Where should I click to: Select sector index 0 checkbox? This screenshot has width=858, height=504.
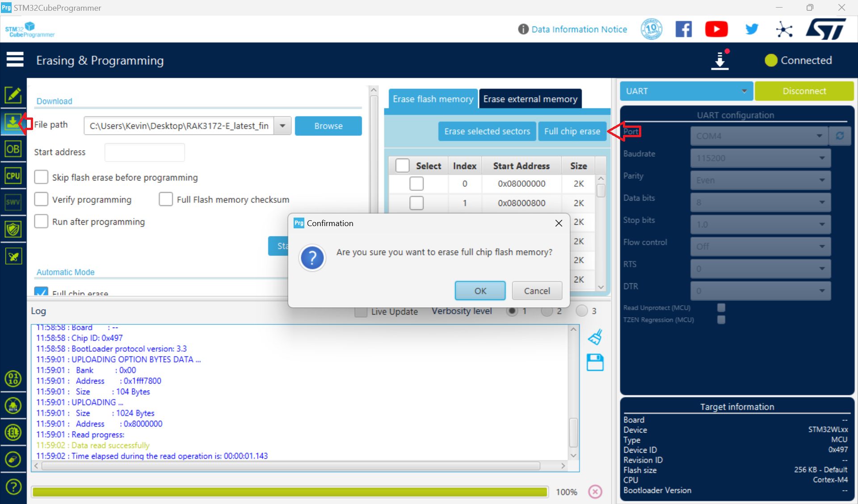click(416, 184)
